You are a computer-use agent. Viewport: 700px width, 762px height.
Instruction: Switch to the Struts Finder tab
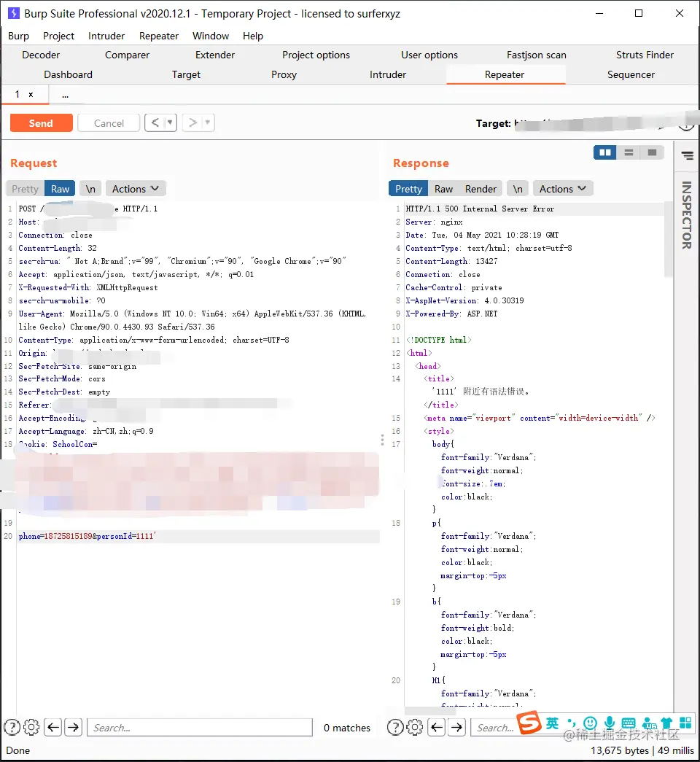coord(645,55)
